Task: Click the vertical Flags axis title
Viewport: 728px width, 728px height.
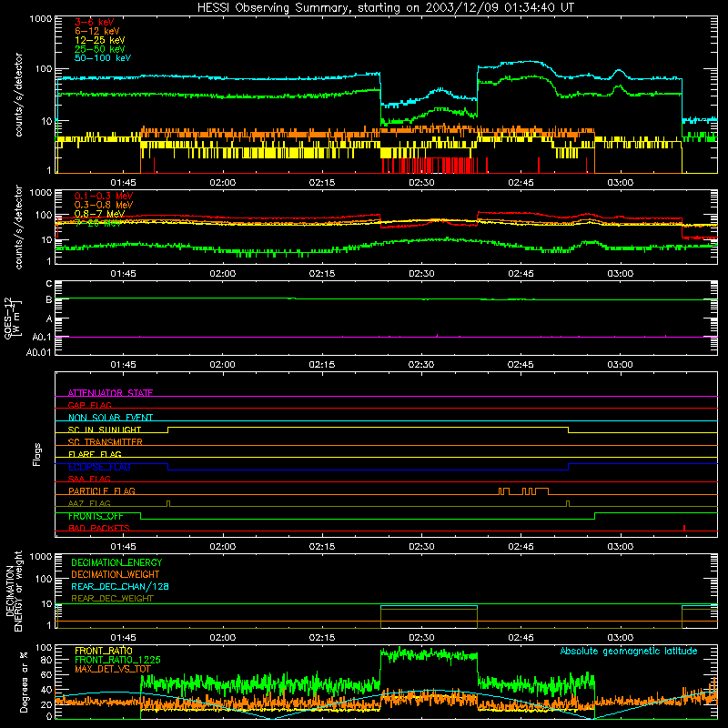Action: pyautogui.click(x=37, y=454)
